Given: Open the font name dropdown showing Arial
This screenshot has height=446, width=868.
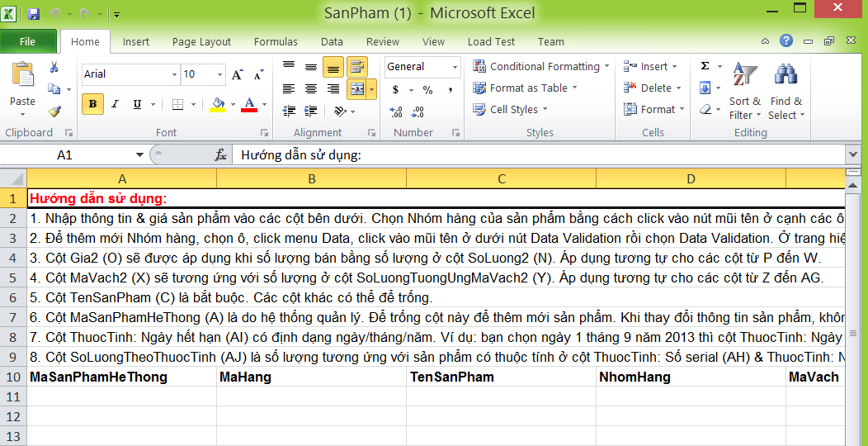Looking at the screenshot, I should [174, 74].
